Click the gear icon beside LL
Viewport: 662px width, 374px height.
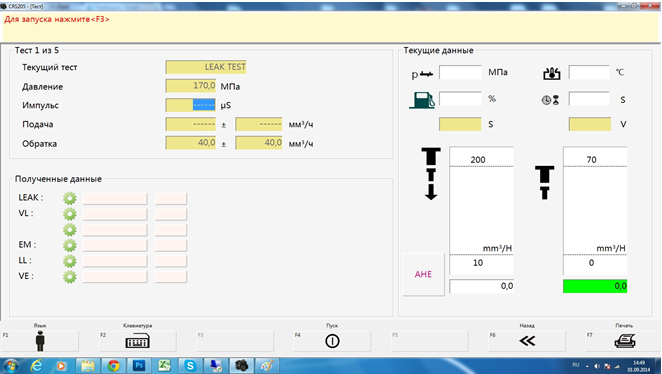(70, 261)
